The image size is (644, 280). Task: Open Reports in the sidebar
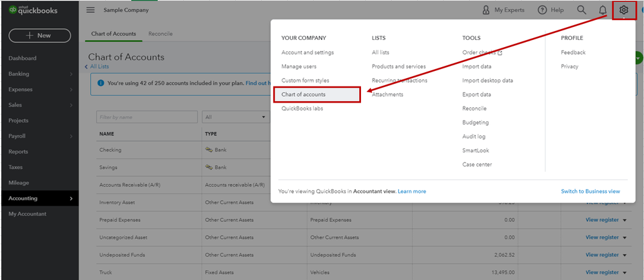pyautogui.click(x=19, y=152)
